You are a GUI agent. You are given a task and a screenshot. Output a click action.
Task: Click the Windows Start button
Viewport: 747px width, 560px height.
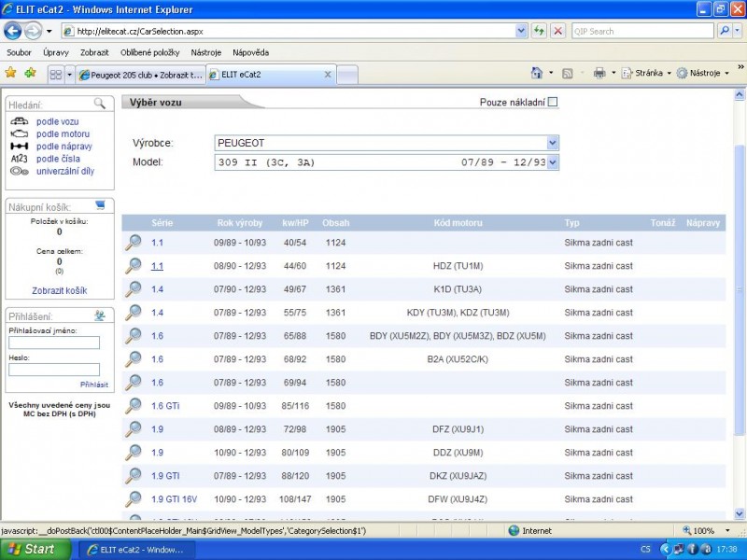28,550
